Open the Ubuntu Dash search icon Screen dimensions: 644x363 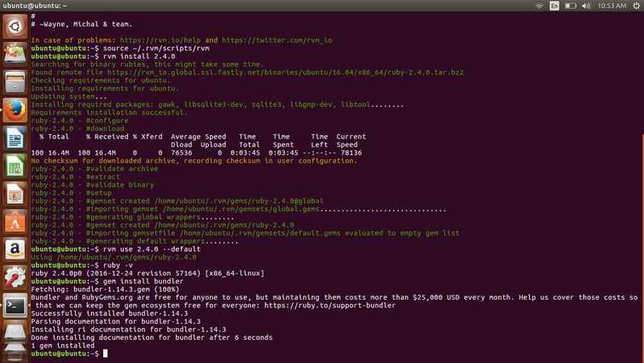15,26
